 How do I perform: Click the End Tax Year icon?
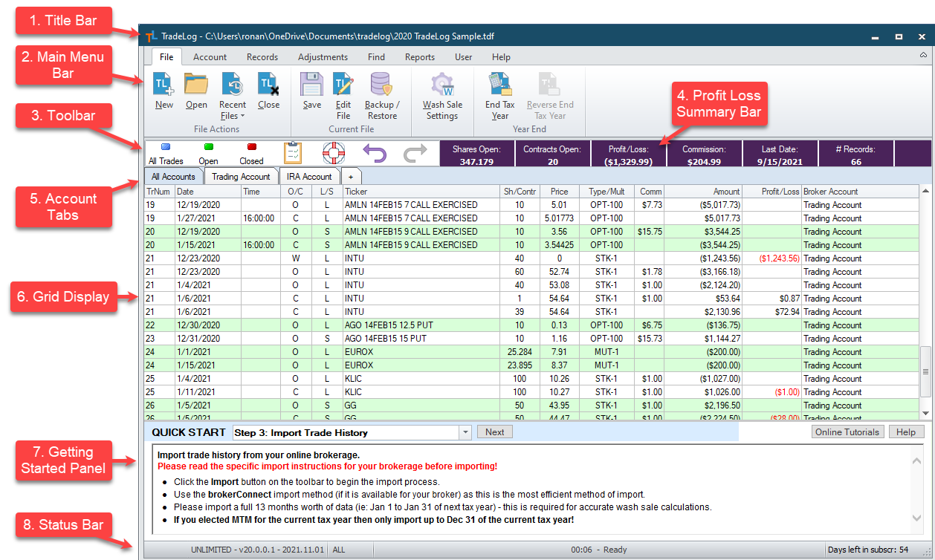(500, 96)
